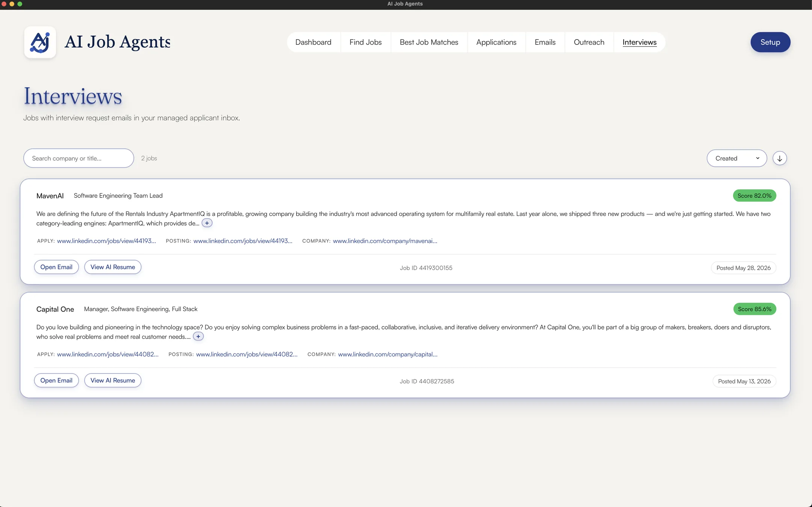Open the Applications tab
Image resolution: width=812 pixels, height=507 pixels.
496,42
